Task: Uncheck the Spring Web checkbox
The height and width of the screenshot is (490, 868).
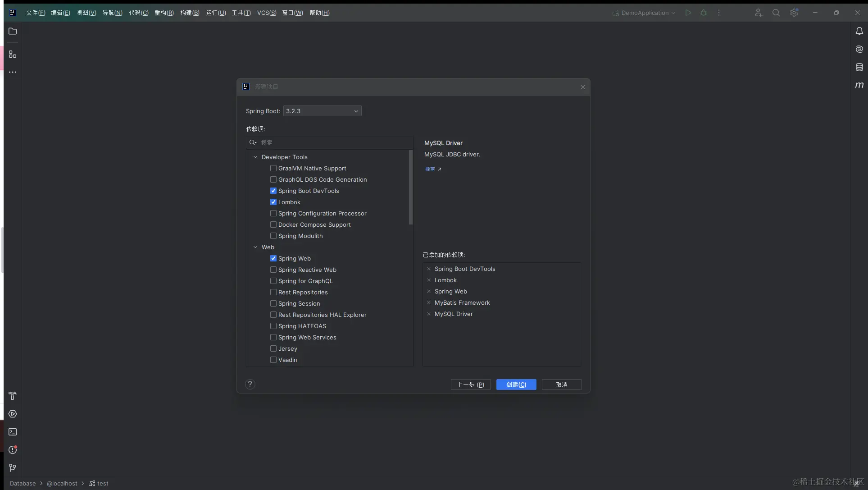Action: [x=273, y=258]
